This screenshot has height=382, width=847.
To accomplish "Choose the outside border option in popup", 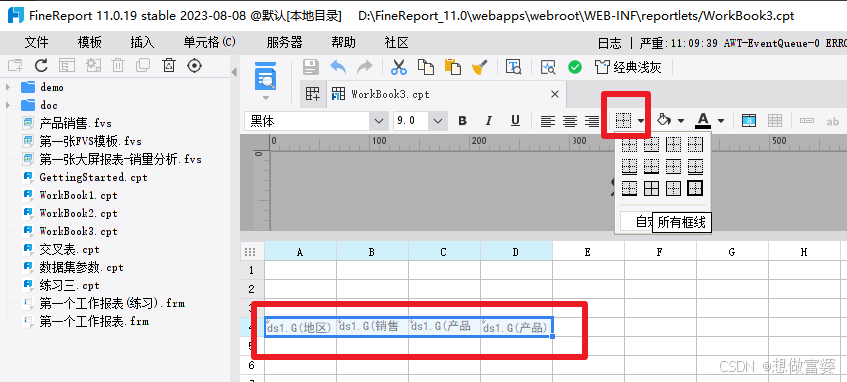I will (x=674, y=188).
